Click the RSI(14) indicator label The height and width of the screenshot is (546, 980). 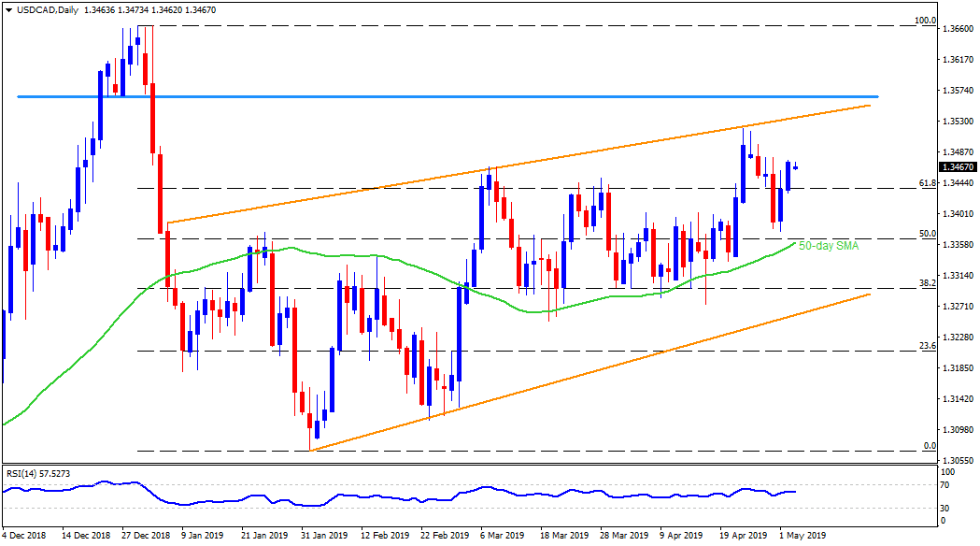23,472
